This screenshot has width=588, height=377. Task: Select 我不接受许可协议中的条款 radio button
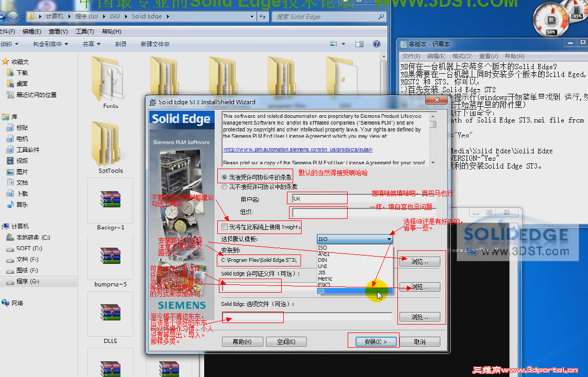click(x=224, y=186)
